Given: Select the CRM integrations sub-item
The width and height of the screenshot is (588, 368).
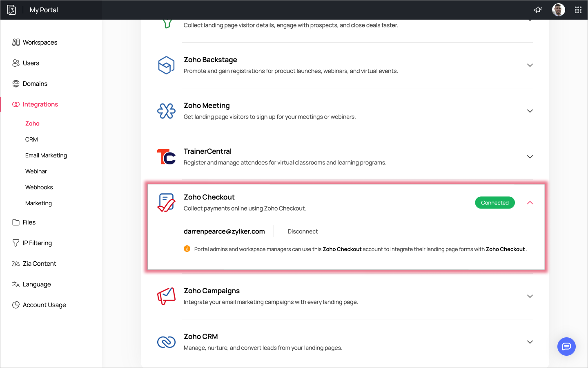Looking at the screenshot, I should (31, 139).
